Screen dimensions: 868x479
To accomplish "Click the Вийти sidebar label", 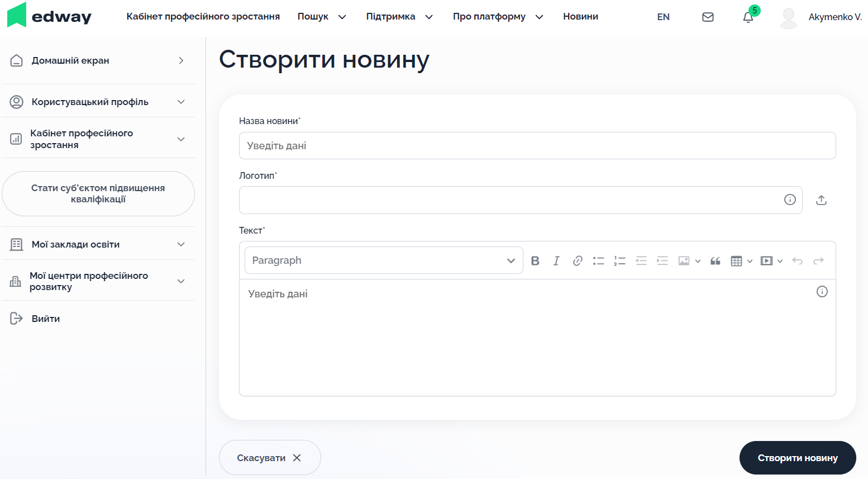I will tap(46, 319).
